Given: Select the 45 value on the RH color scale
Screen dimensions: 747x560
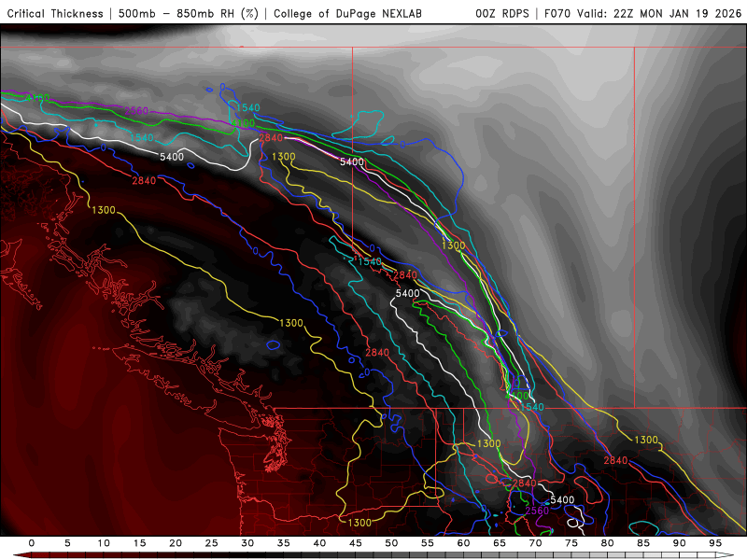Looking at the screenshot, I should pyautogui.click(x=356, y=543).
